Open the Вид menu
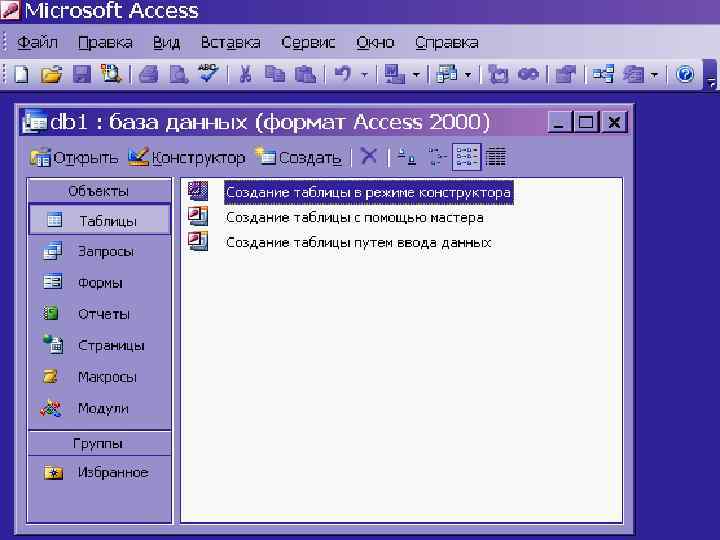720x540 pixels. [x=166, y=43]
